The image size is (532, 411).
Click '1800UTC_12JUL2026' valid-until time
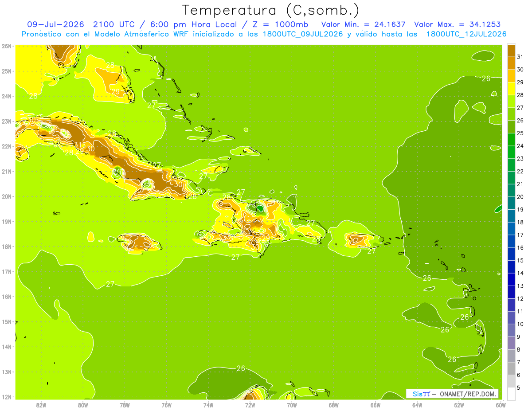(x=466, y=34)
